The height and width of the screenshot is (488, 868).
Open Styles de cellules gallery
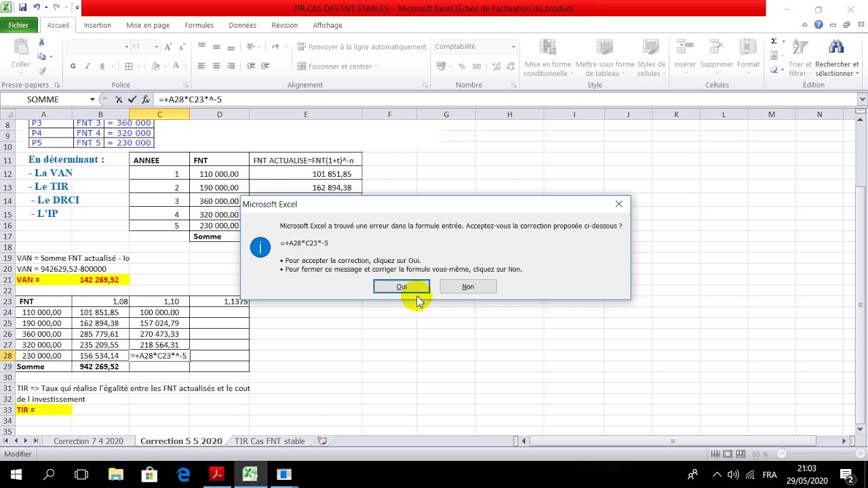652,58
